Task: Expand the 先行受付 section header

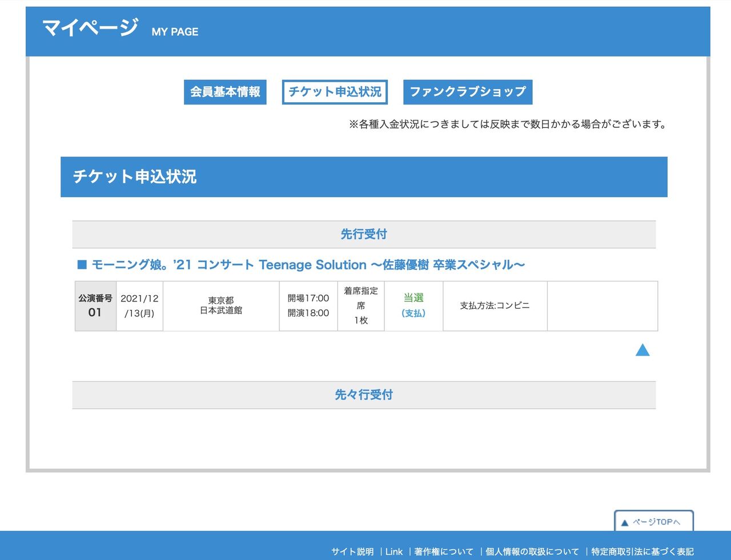Action: point(364,234)
